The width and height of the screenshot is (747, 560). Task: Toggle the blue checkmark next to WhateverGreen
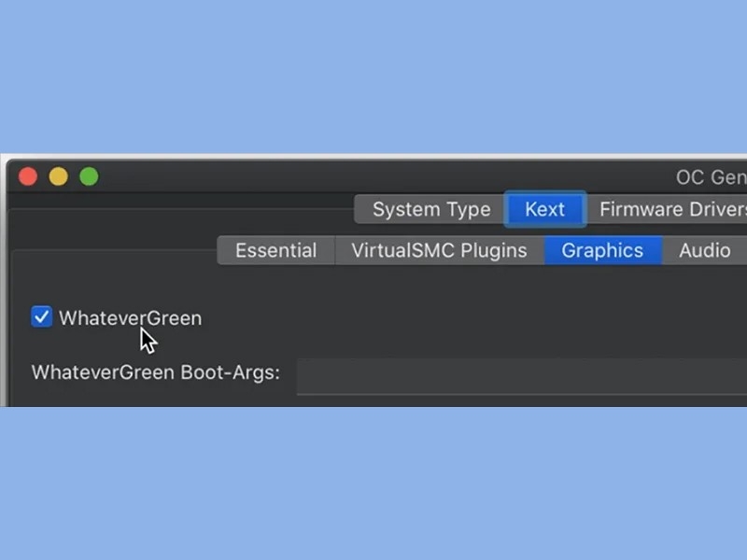(x=41, y=317)
